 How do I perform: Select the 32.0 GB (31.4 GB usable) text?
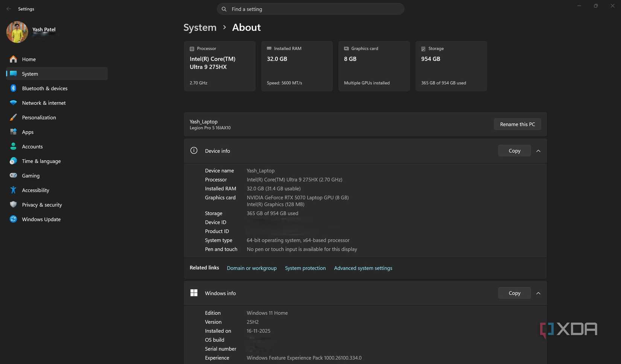coord(274,188)
